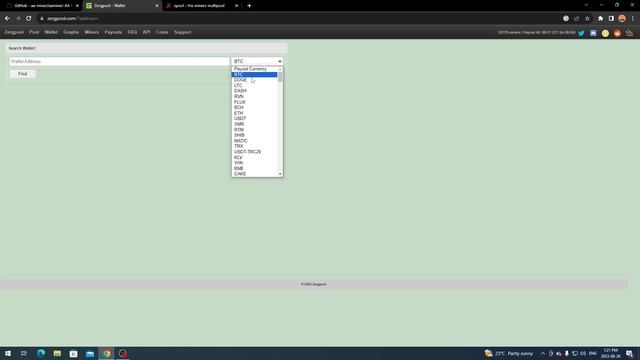
Task: Open the tab search chevron in Chrome
Action: click(x=586, y=5)
